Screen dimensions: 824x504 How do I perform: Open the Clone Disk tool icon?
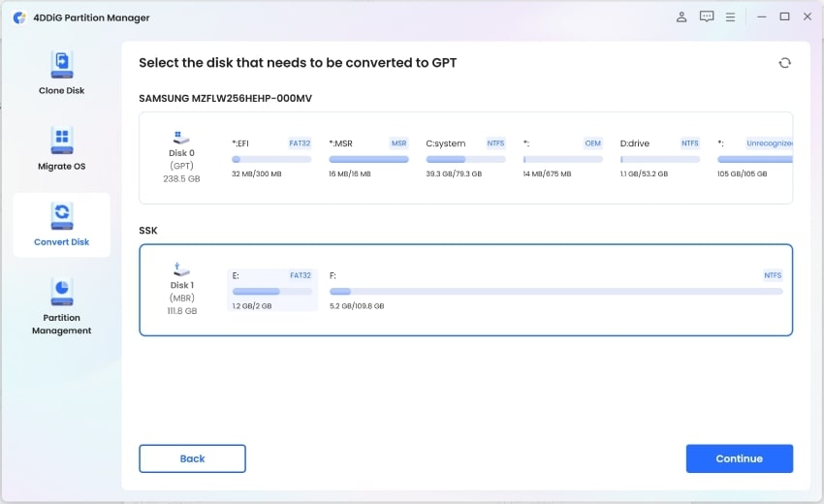62,65
